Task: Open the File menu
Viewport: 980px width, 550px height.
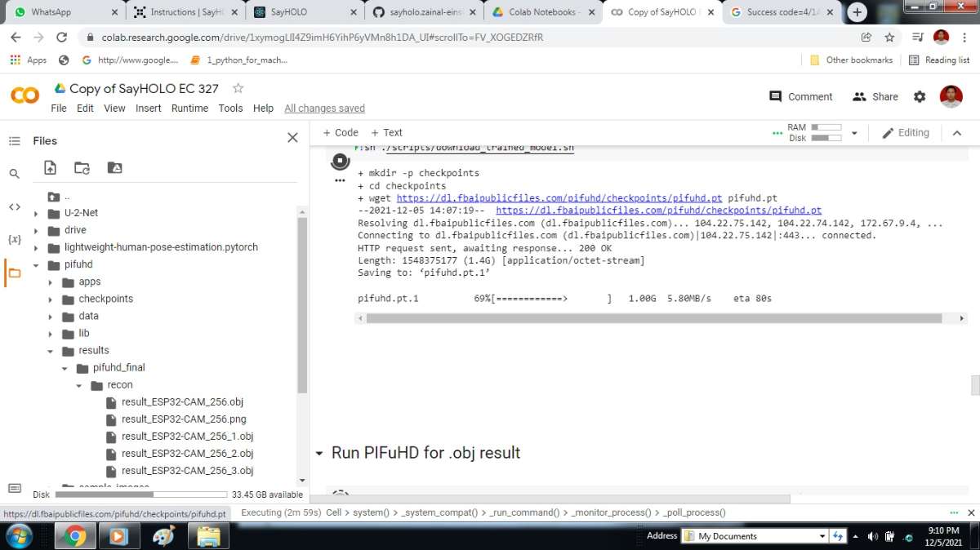Action: coord(59,109)
